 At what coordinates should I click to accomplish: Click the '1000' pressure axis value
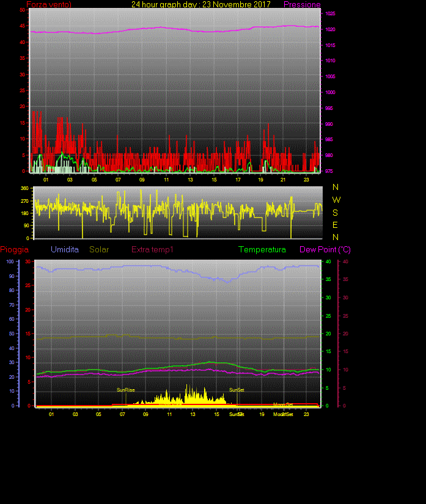coord(330,92)
